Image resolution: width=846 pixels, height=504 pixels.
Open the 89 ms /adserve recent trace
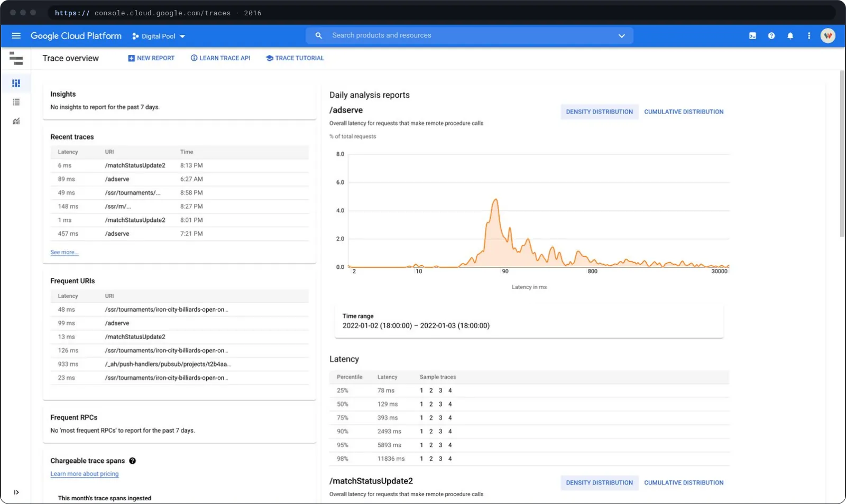(x=180, y=179)
